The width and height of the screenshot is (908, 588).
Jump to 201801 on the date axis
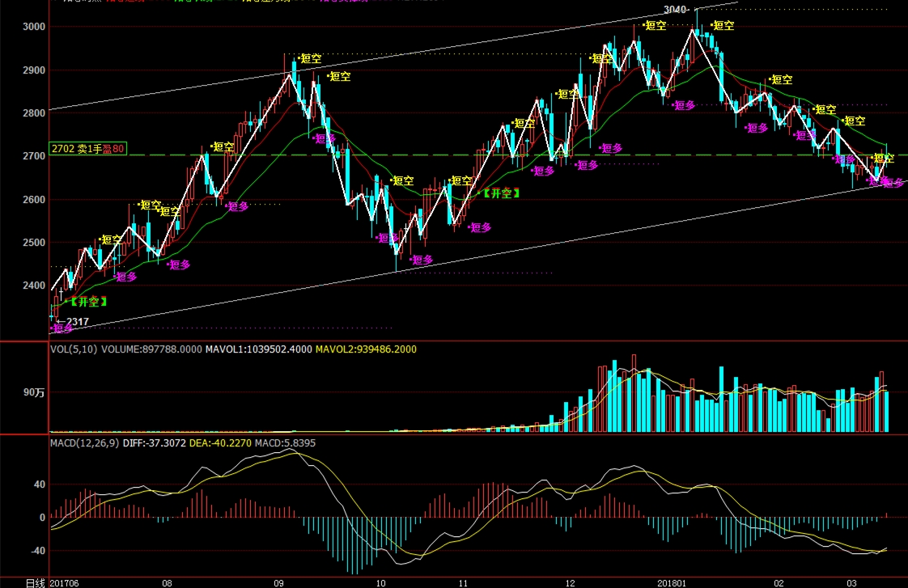click(x=671, y=582)
